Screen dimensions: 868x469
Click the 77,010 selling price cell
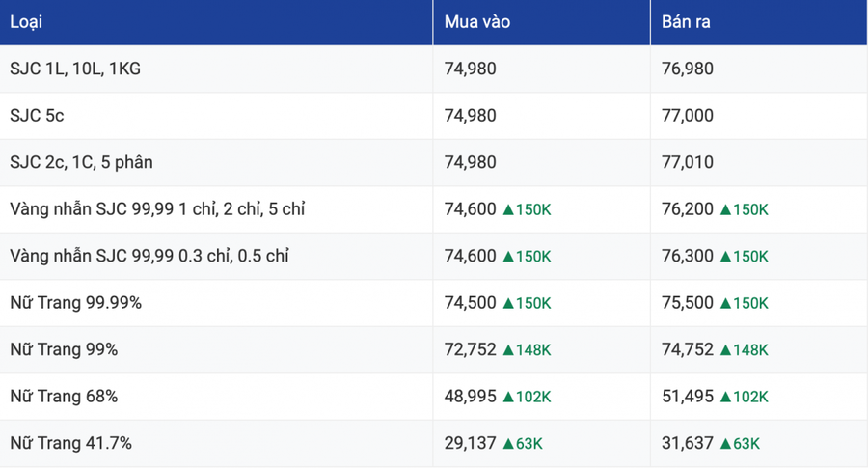pos(687,162)
